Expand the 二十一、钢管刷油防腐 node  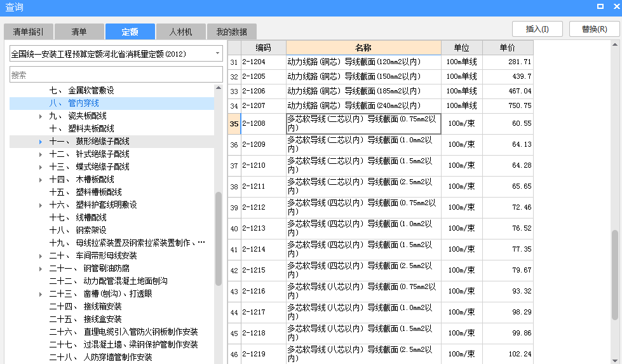41,269
